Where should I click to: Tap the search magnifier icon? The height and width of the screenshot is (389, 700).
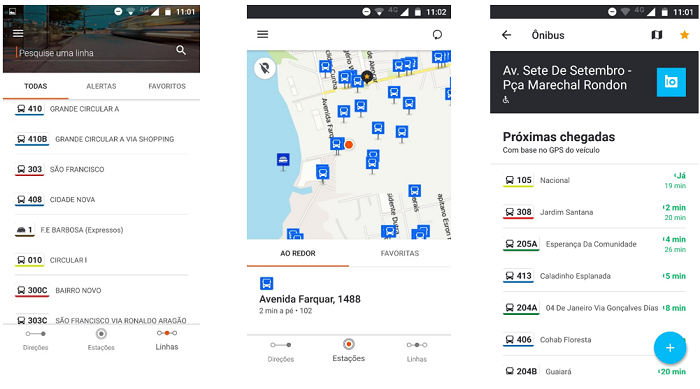pyautogui.click(x=181, y=50)
